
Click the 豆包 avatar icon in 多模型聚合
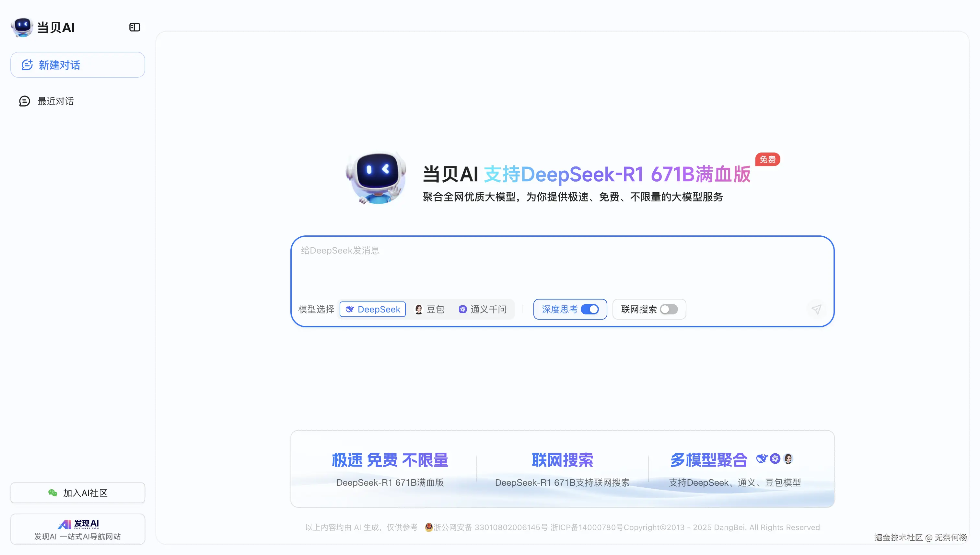coord(788,458)
